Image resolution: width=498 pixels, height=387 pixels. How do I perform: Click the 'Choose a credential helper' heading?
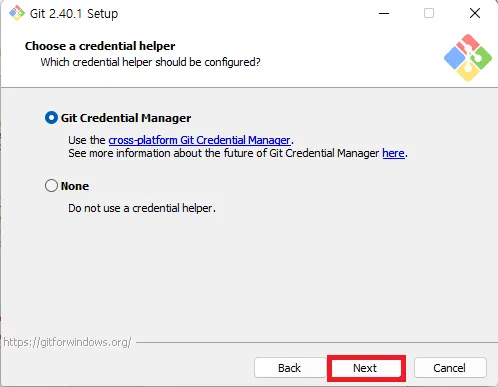100,46
